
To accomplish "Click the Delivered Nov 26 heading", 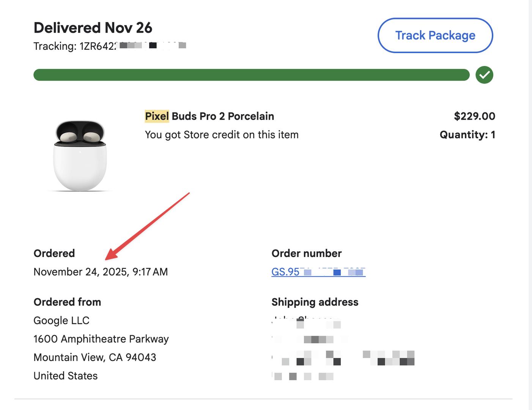I will [93, 28].
